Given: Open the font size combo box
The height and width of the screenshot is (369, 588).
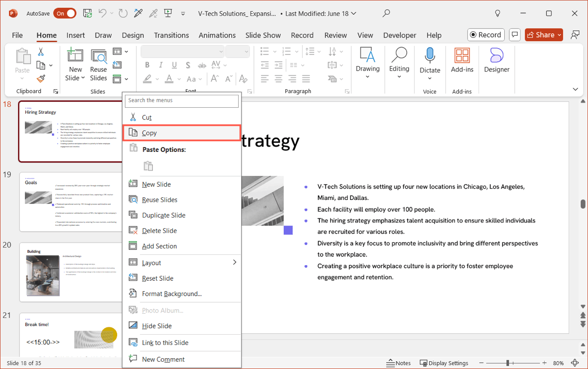Looking at the screenshot, I should 238,51.
